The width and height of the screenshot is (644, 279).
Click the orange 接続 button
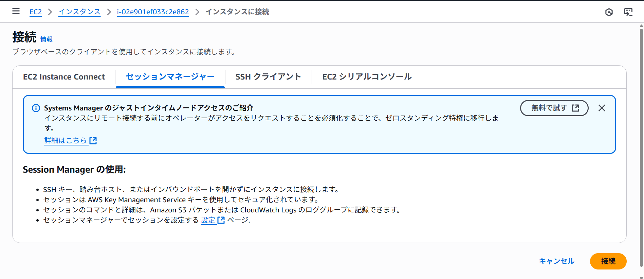[608, 261]
